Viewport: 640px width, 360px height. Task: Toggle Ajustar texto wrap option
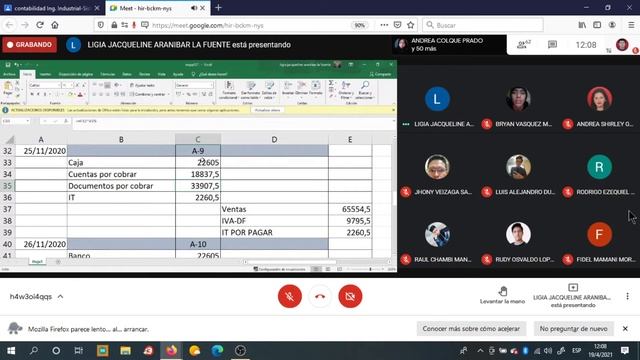click(x=142, y=85)
